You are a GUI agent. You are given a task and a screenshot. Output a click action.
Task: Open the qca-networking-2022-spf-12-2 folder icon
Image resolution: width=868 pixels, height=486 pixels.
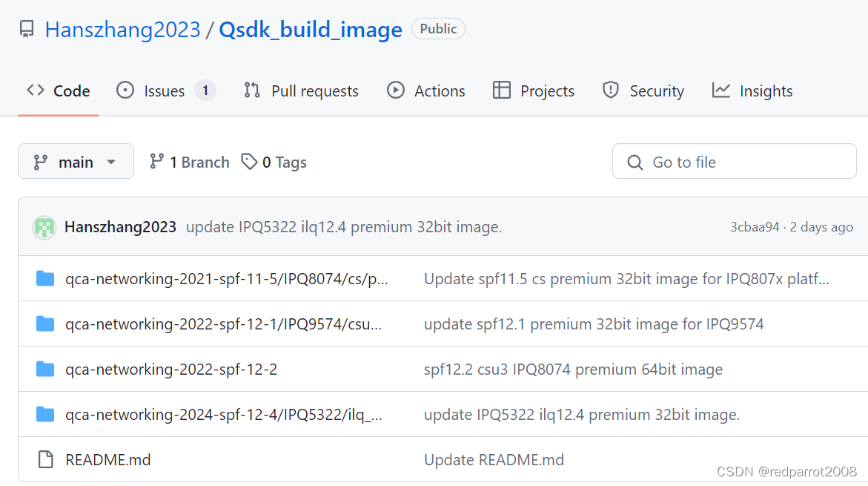click(44, 369)
